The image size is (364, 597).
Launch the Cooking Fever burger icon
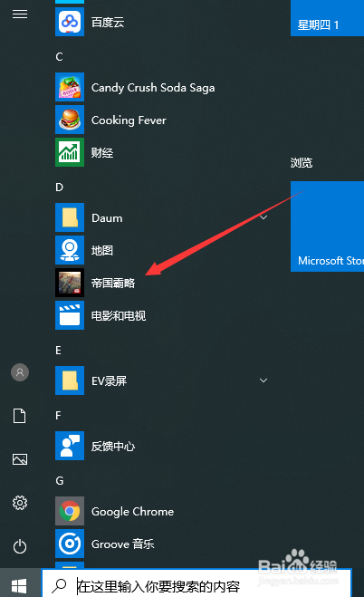click(70, 120)
